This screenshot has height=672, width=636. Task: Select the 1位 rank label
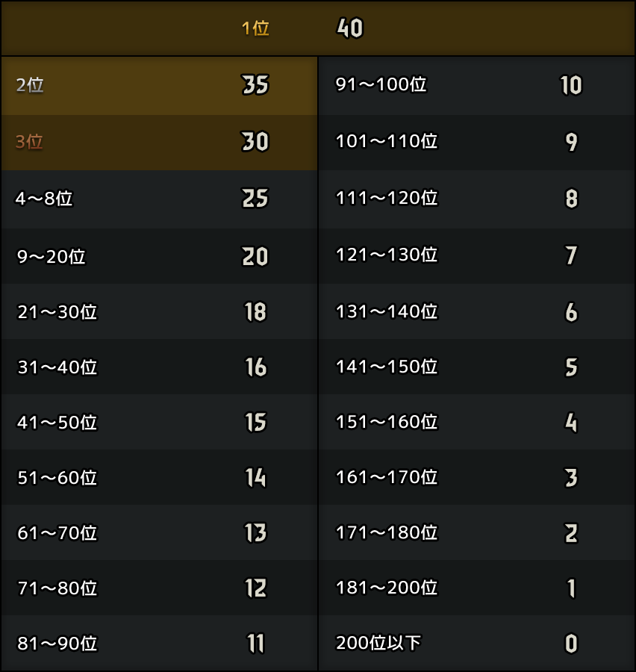tap(255, 28)
